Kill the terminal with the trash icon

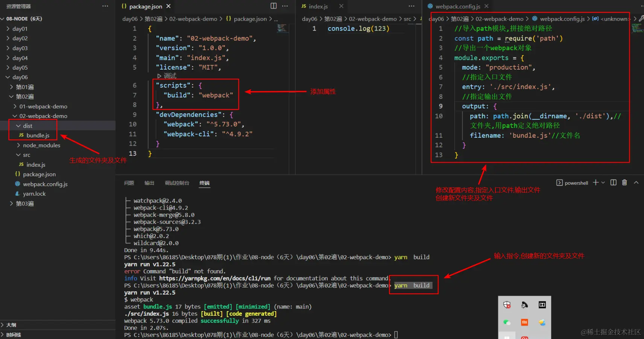tap(624, 182)
